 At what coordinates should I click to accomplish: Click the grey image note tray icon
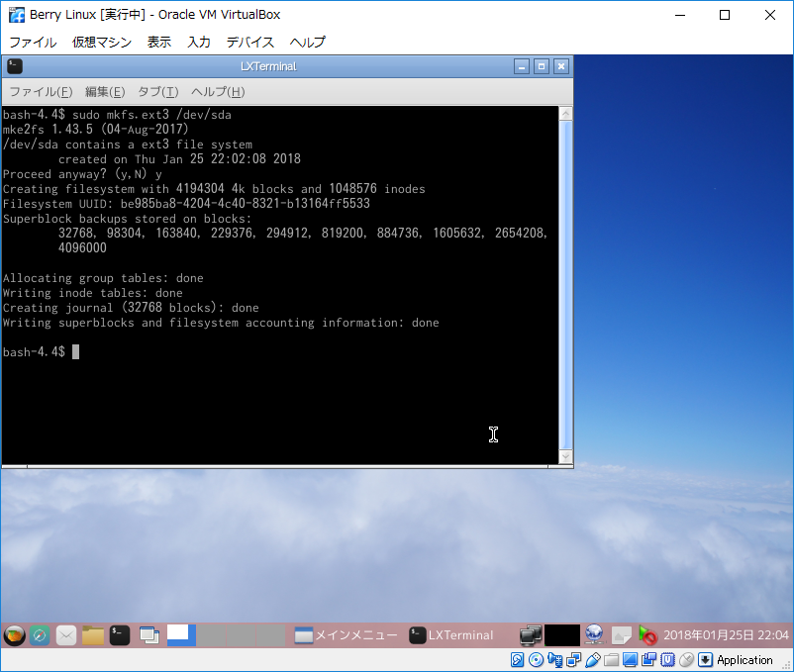pyautogui.click(x=622, y=635)
